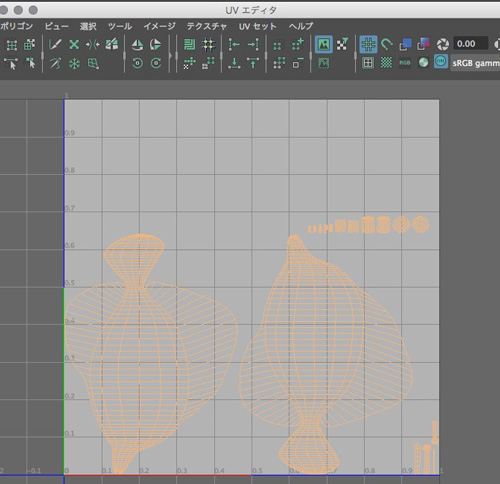Select the UV Lattice tool icon
Viewport: 500px width, 484px height.
tap(12, 45)
